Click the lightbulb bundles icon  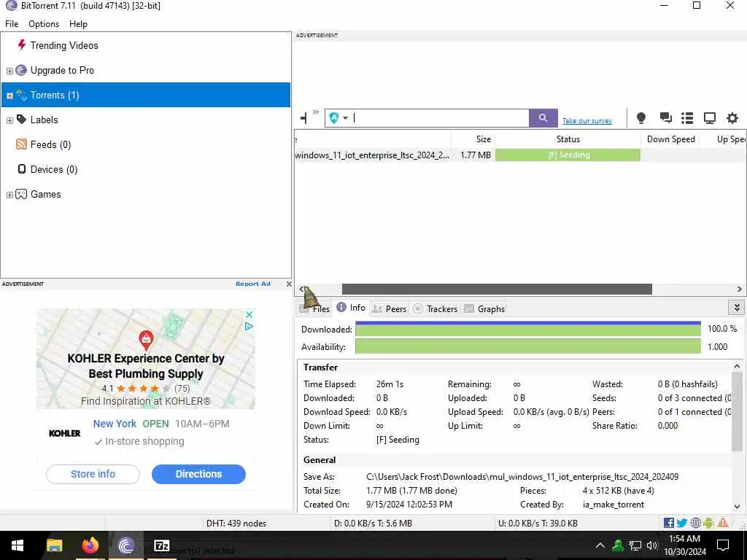tap(641, 117)
